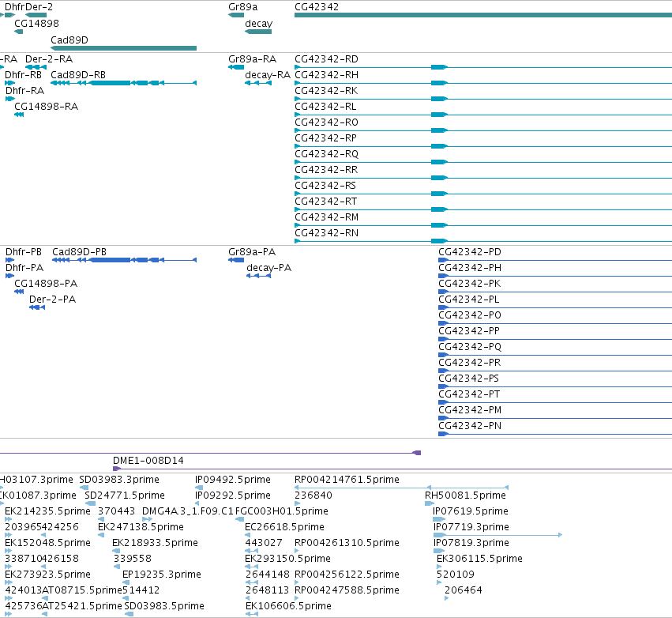Image resolution: width=672 pixels, height=618 pixels.
Task: Click EST RH50081.5prime
Action: pyautogui.click(x=465, y=496)
